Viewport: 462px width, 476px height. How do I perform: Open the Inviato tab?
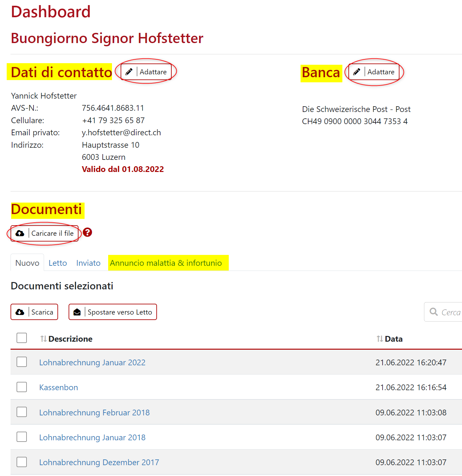[88, 263]
